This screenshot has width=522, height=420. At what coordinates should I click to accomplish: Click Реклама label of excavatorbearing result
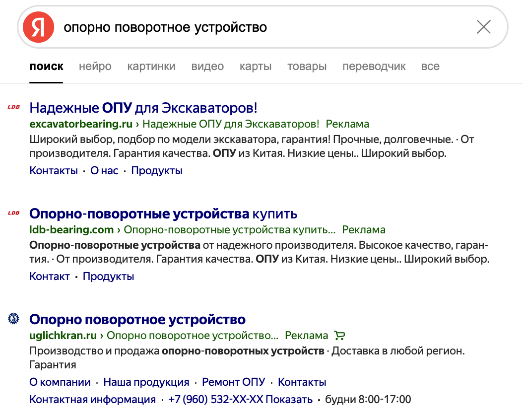(347, 124)
